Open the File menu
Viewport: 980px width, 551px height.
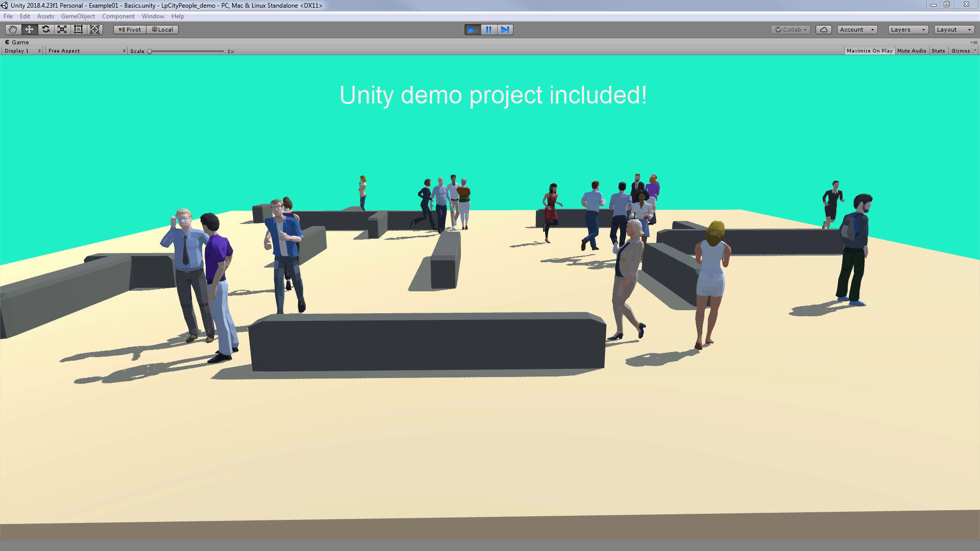pyautogui.click(x=8, y=16)
